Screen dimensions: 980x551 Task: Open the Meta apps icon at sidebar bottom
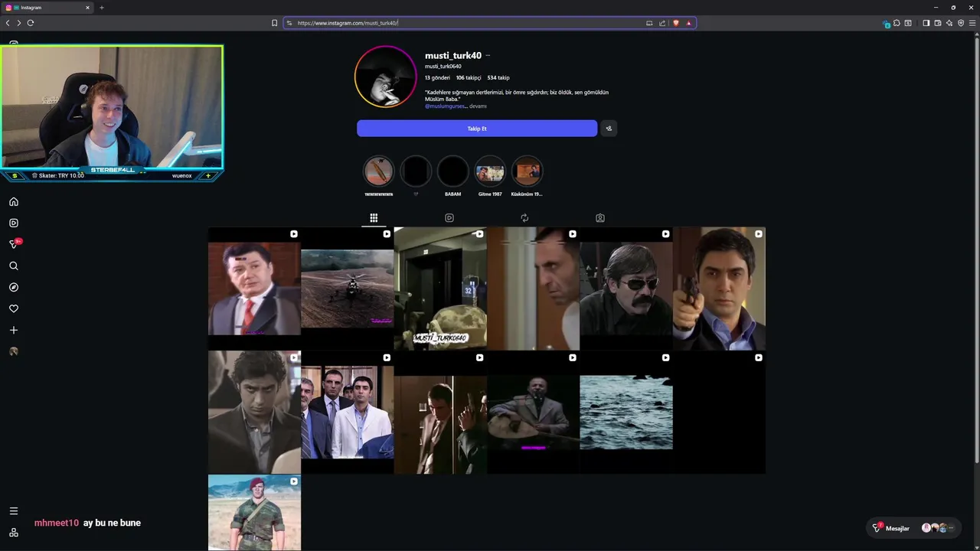(14, 533)
